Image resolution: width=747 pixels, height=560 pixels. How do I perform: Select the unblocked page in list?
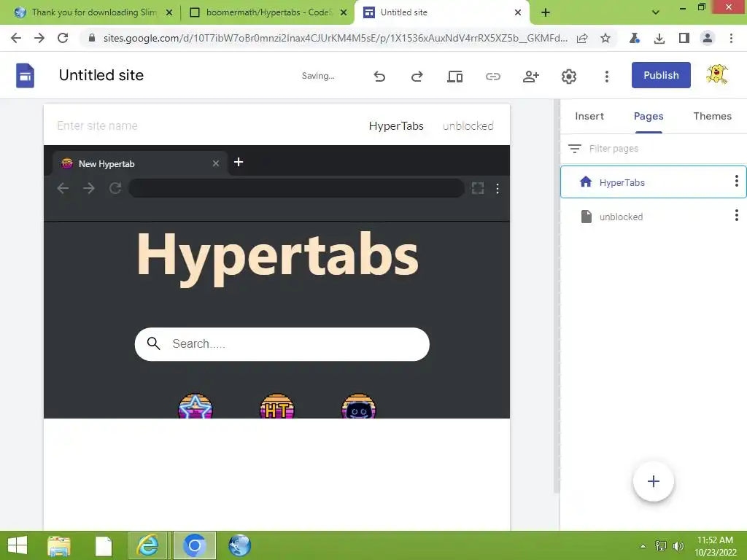pos(653,217)
